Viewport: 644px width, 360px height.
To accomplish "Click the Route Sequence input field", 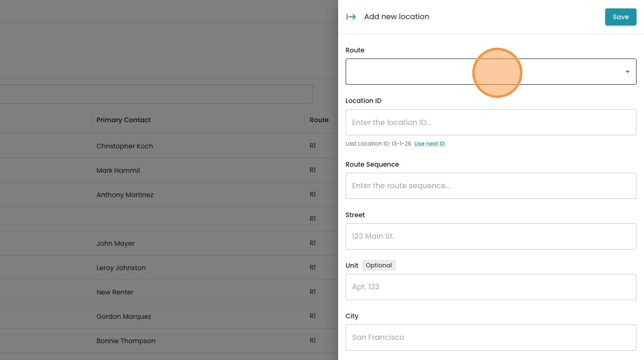I will tap(491, 186).
